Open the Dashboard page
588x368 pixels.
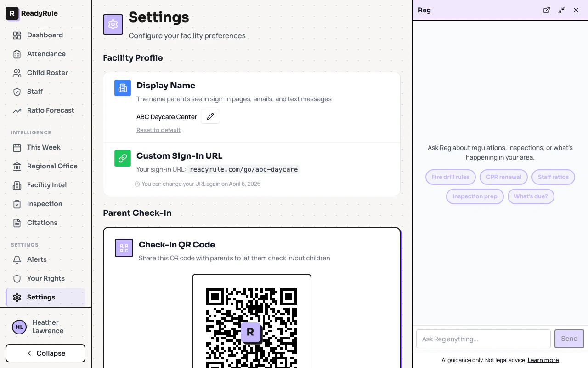45,35
